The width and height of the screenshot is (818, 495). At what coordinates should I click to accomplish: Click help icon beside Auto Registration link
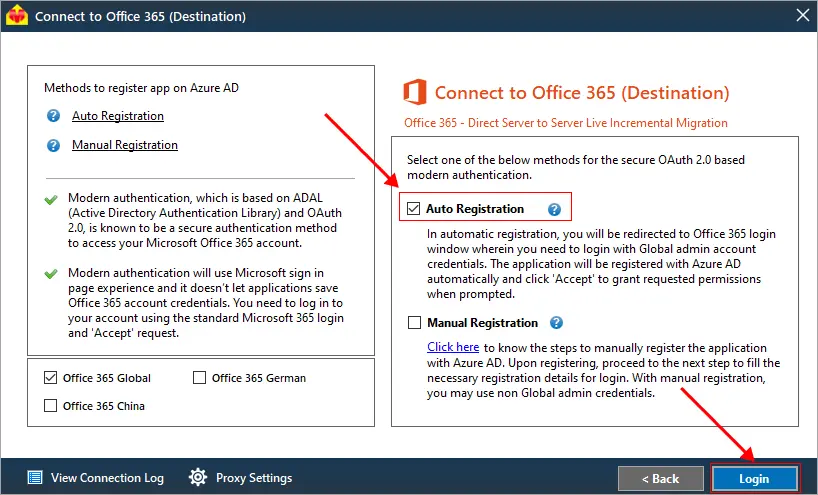coord(53,116)
